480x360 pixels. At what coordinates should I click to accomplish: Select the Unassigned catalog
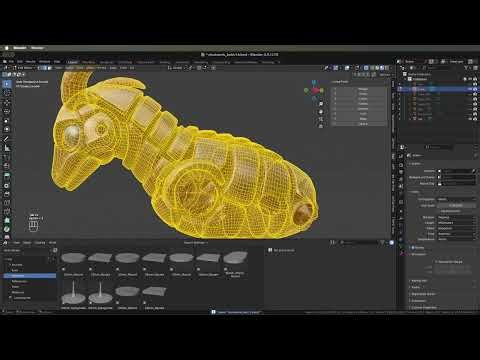click(22, 298)
